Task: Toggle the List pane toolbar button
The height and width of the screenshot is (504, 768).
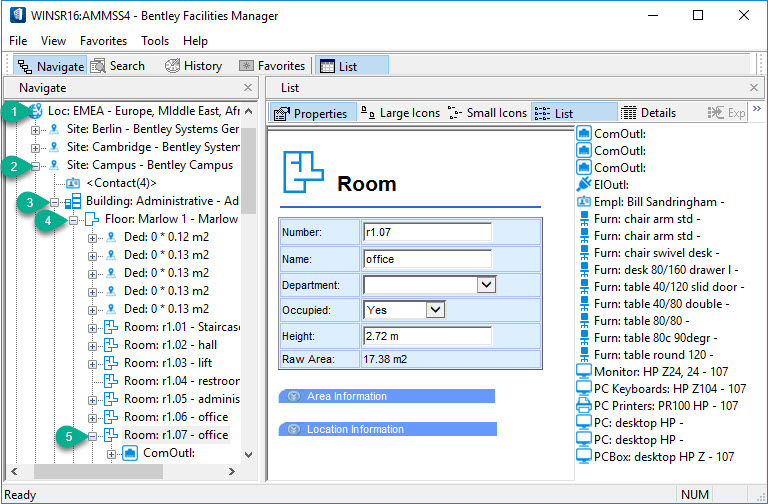Action: coord(352,66)
